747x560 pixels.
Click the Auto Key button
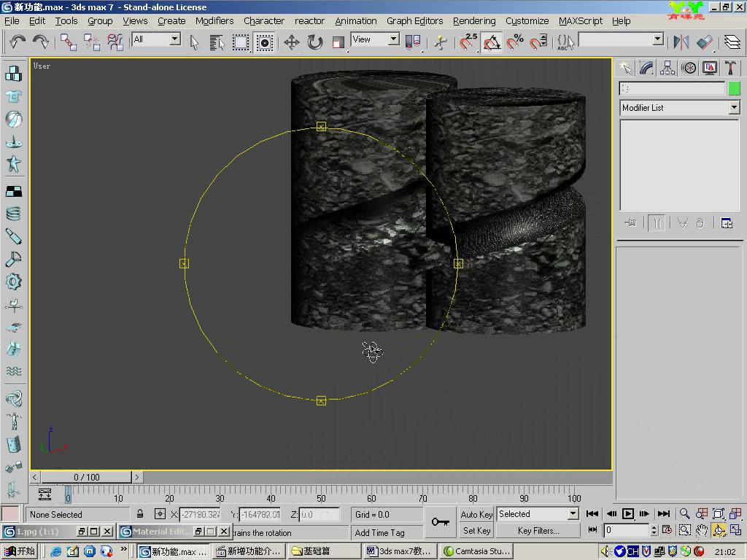coord(476,514)
